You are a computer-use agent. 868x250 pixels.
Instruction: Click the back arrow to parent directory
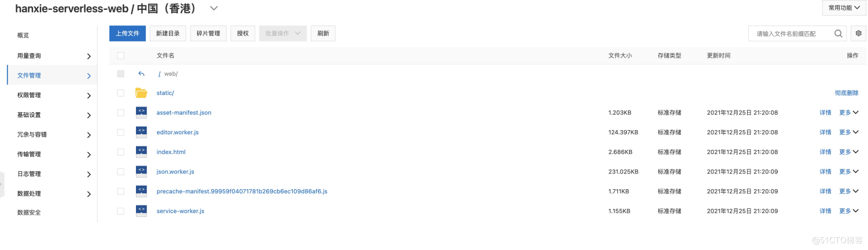(141, 74)
